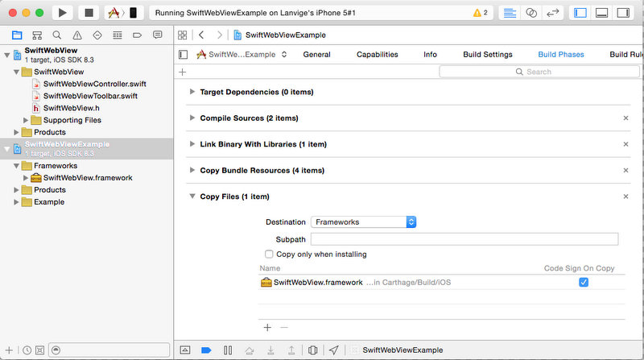Show only recent files filter
The width and height of the screenshot is (644, 360).
pyautogui.click(x=27, y=350)
